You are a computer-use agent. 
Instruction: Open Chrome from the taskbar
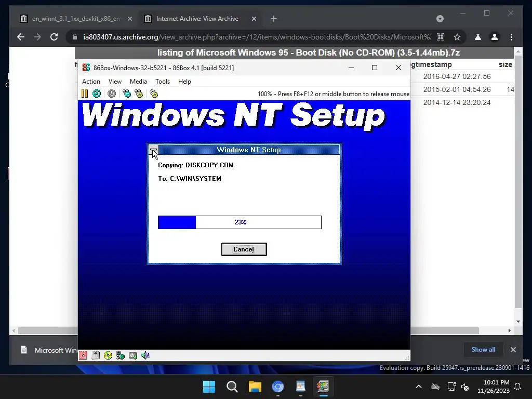tap(278, 387)
